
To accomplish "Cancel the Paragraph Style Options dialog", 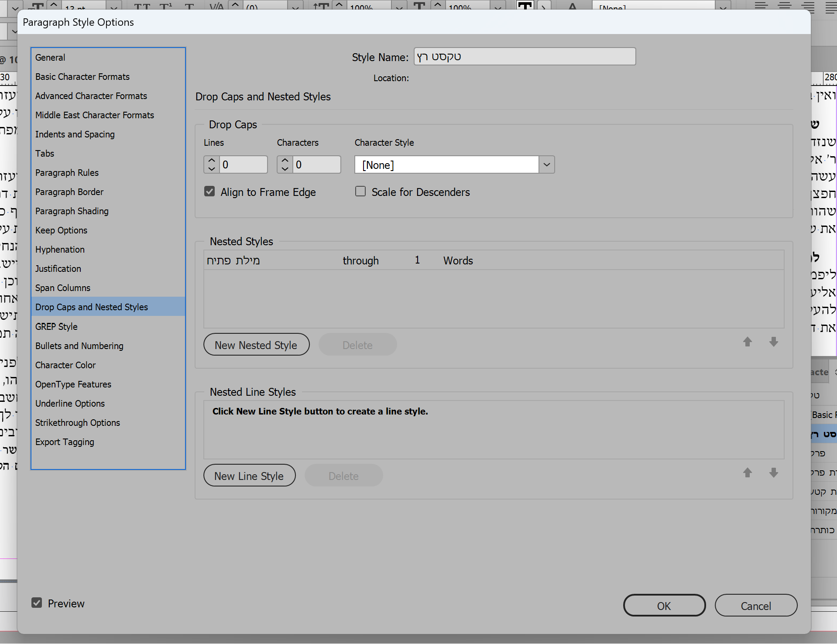I will (756, 606).
